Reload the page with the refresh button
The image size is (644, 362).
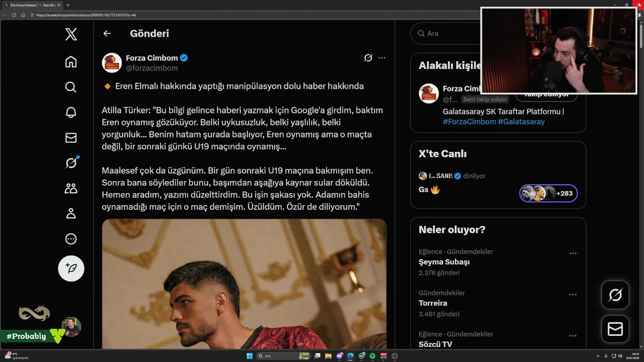click(14, 15)
